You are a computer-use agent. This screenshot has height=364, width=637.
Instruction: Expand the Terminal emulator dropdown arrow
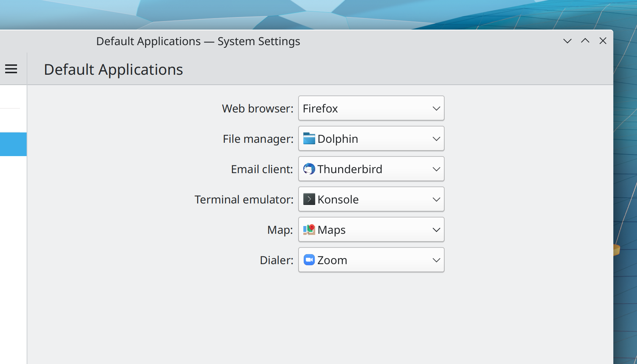pyautogui.click(x=436, y=199)
